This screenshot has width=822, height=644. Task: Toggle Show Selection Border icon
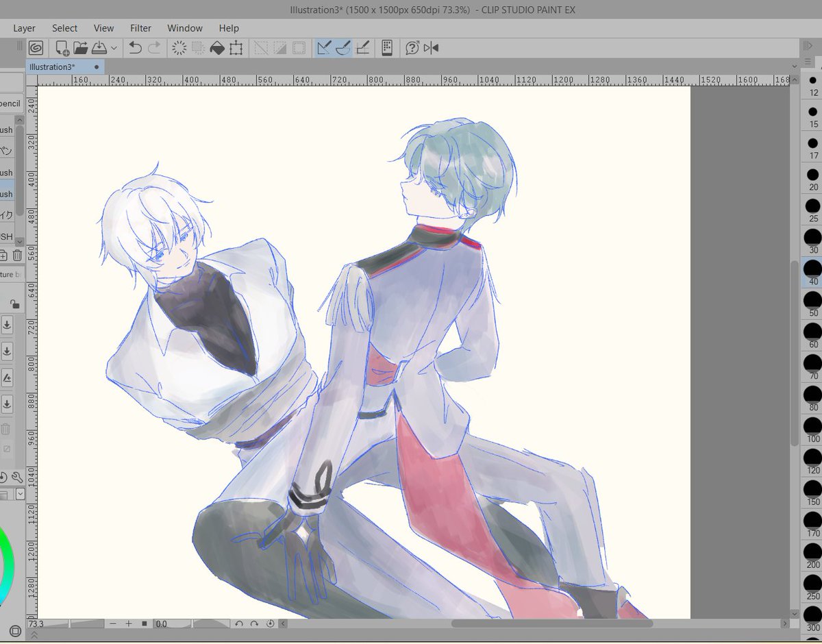tap(299, 48)
